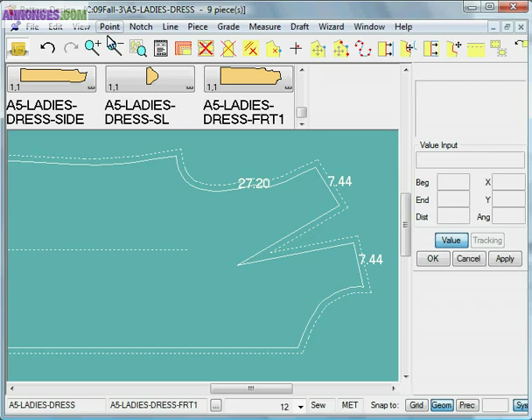Click the Zoom In magnifier icon
The image size is (532, 420).
tap(92, 49)
